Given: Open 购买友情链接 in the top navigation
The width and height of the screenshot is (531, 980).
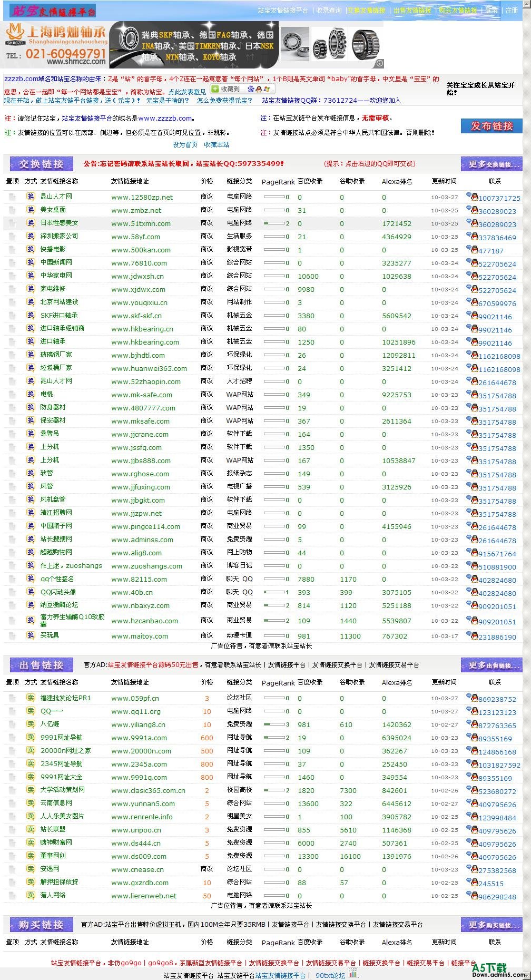Looking at the screenshot, I should point(458,10).
